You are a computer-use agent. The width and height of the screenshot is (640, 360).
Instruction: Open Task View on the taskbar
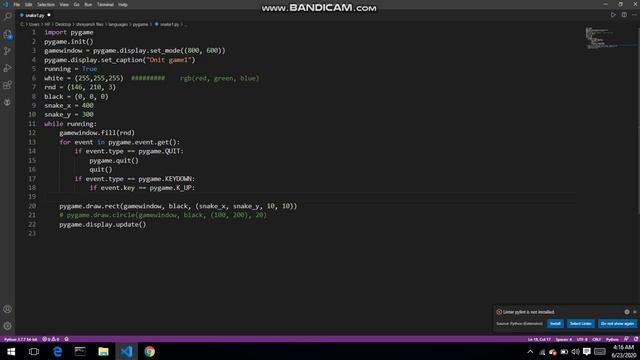point(34,351)
